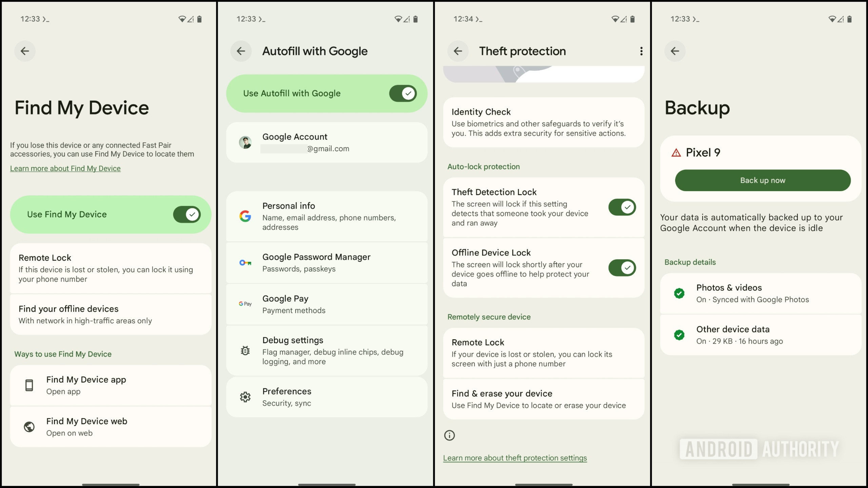Tap Google Password Manager key icon
Screen dimensions: 868x488
(x=245, y=263)
